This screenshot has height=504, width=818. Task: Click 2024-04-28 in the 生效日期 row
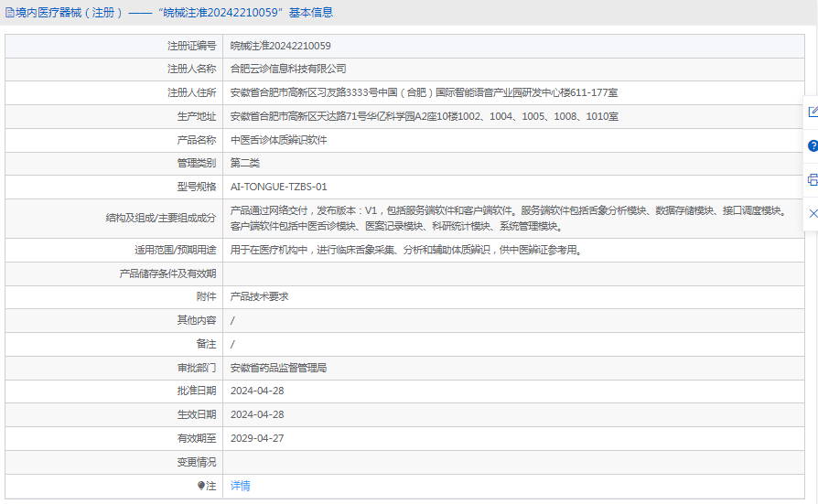click(x=257, y=414)
